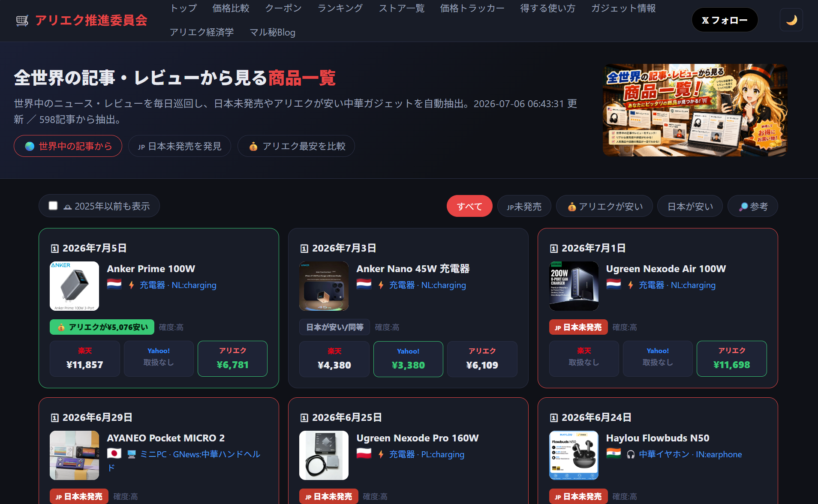Click Netherlands flag on Nexode Air card
This screenshot has height=504, width=818.
pos(613,285)
